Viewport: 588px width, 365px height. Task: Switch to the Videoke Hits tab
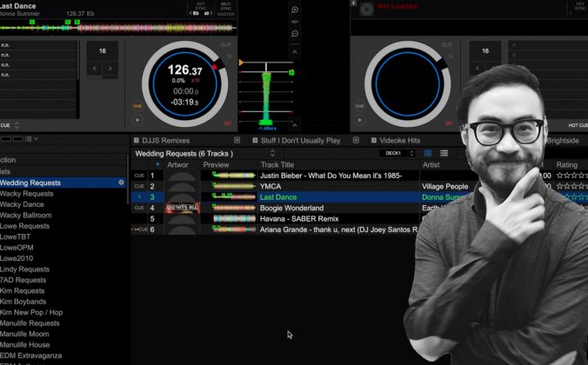point(401,140)
